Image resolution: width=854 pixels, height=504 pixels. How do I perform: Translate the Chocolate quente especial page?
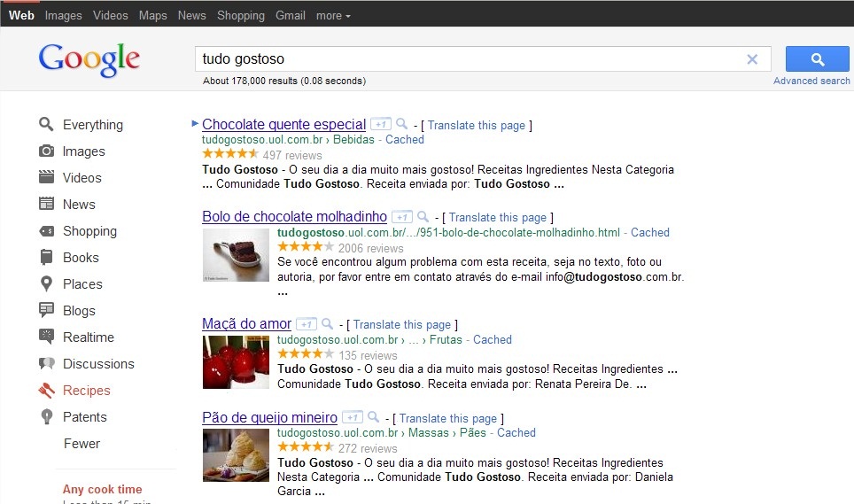point(476,125)
